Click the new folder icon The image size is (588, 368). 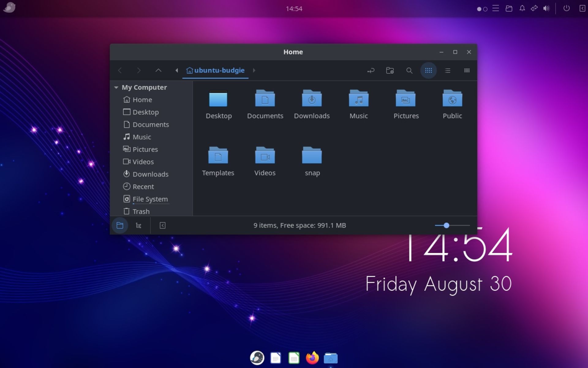390,70
